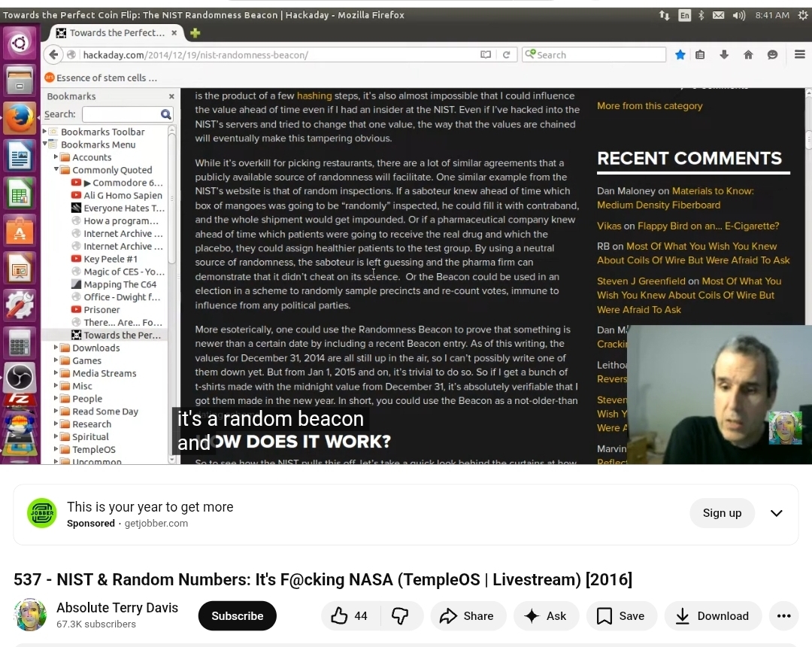The width and height of the screenshot is (812, 647).
Task: Open the Ali G Homo Sapien bookmark
Action: 117,196
